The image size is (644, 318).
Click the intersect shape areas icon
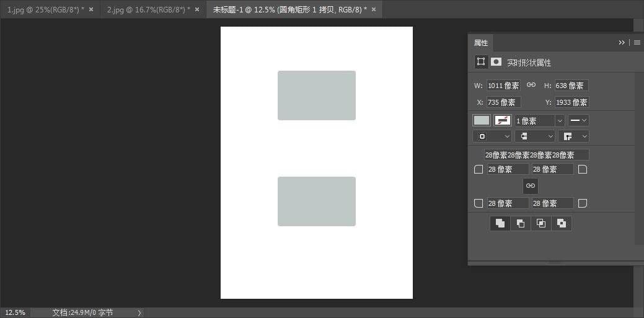point(541,223)
